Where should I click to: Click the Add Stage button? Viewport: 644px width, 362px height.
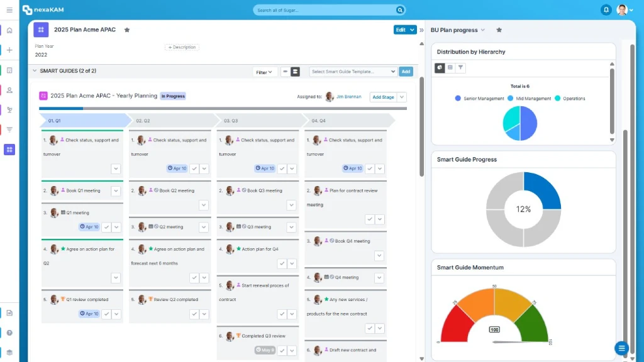pyautogui.click(x=383, y=97)
